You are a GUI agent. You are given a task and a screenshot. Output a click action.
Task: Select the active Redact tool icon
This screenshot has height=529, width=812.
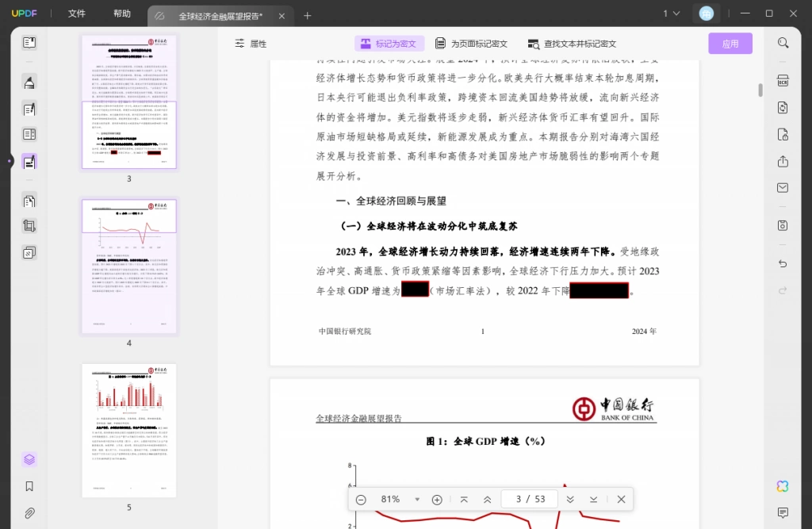[29, 162]
